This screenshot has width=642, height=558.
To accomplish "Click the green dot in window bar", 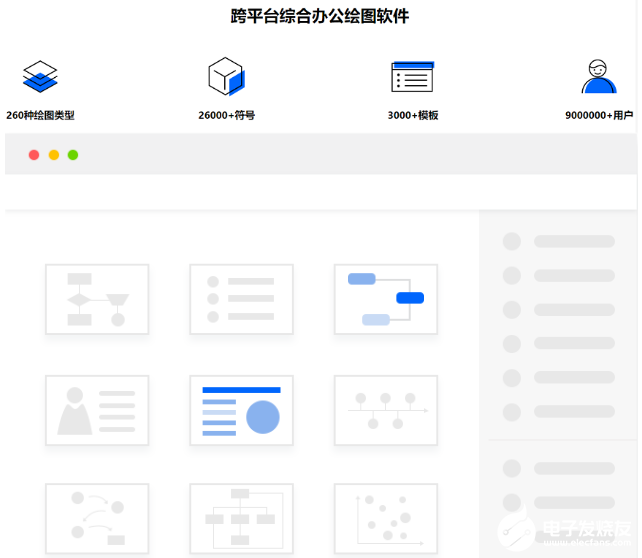I will 73,155.
